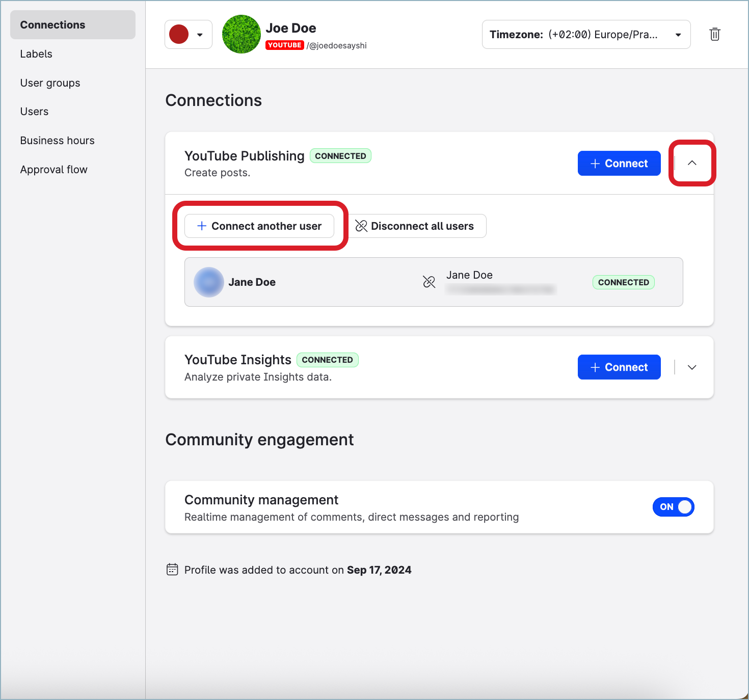This screenshot has width=749, height=700.
Task: Turn off Community management toggle
Action: [673, 507]
